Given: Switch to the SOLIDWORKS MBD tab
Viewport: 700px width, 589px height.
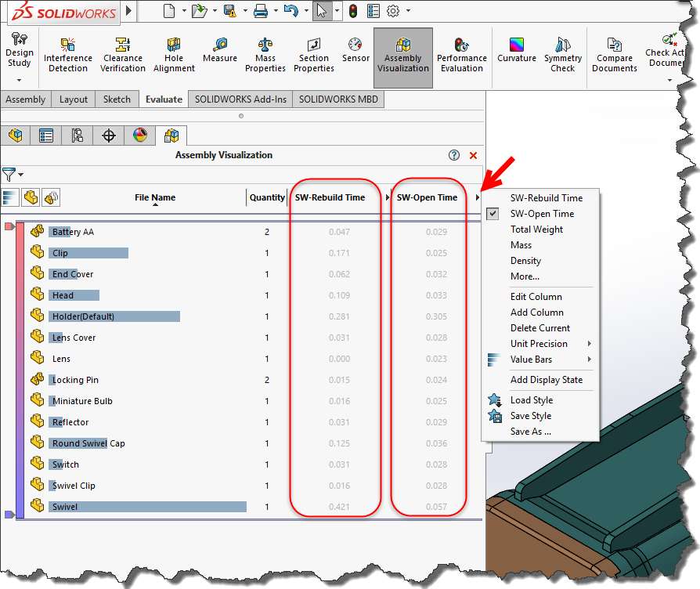Looking at the screenshot, I should pyautogui.click(x=338, y=99).
